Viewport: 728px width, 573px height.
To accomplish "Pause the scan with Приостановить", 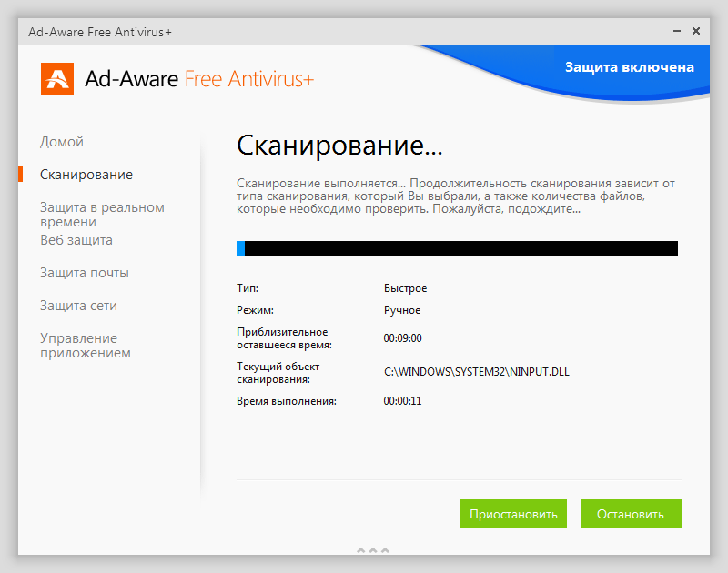I will coord(513,514).
